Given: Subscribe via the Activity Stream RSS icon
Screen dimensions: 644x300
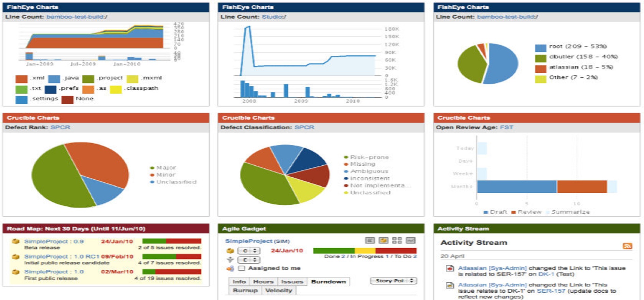Looking at the screenshot, I should [627, 246].
